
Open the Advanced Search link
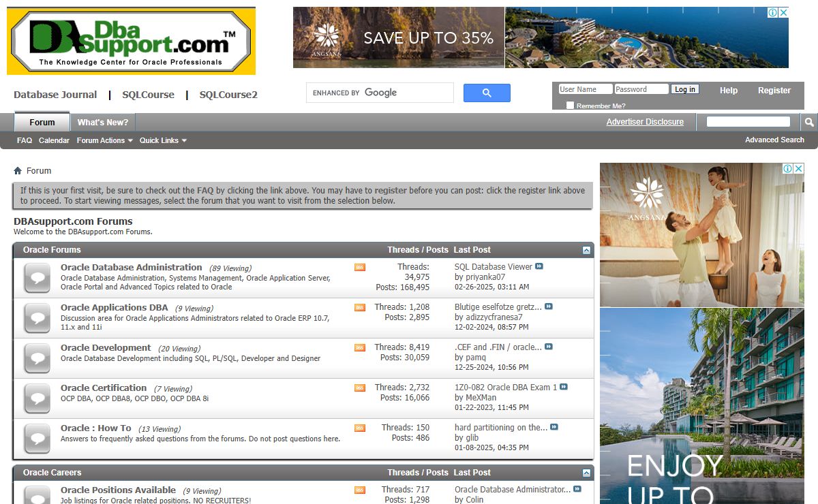(774, 140)
